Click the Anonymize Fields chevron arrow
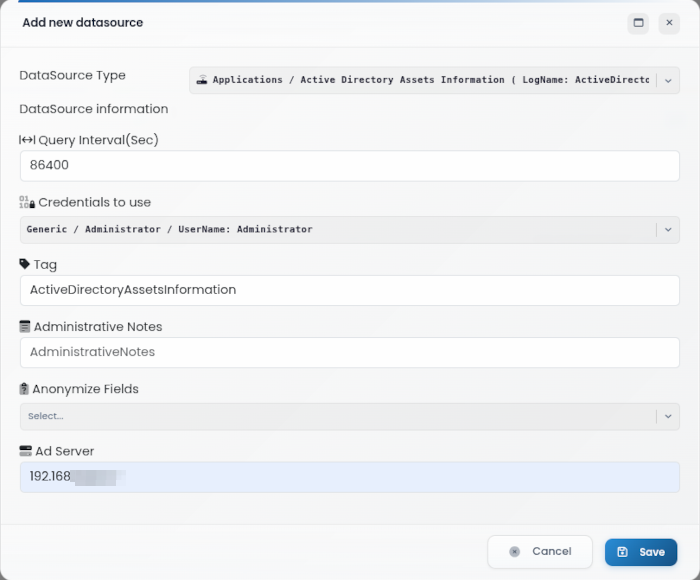Image resolution: width=700 pixels, height=580 pixels. pyautogui.click(x=668, y=417)
